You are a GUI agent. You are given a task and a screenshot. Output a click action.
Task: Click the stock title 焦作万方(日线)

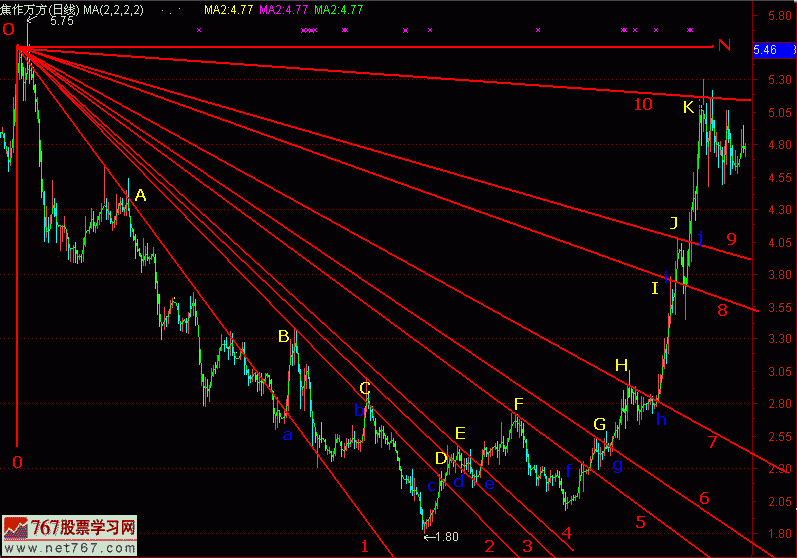pos(41,9)
